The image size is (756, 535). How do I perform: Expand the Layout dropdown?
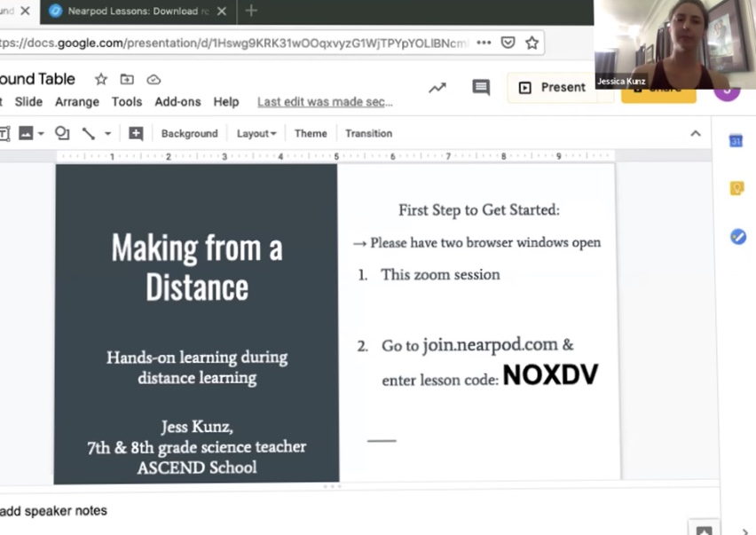click(256, 133)
